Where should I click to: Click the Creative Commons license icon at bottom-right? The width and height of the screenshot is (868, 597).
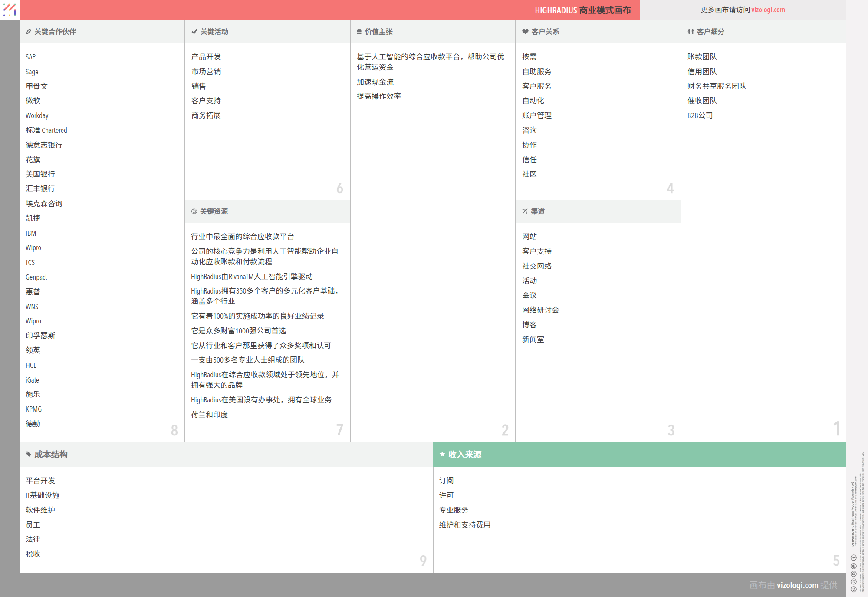(x=854, y=589)
